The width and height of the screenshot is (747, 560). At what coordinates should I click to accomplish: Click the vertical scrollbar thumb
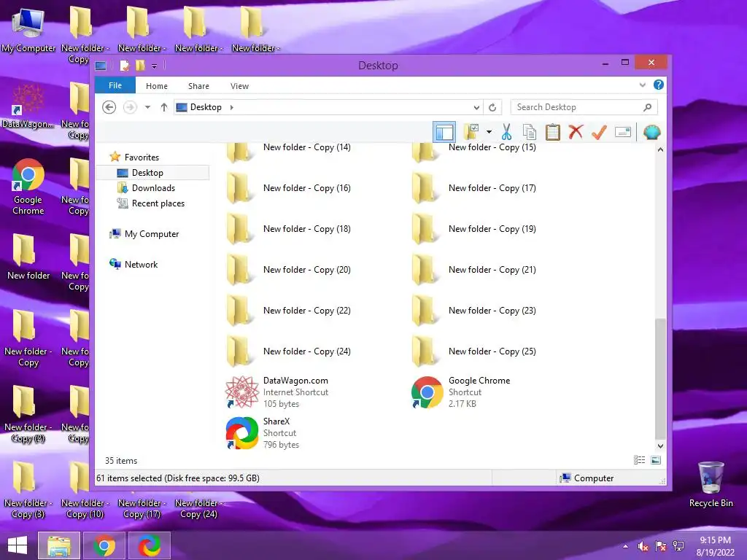660,378
